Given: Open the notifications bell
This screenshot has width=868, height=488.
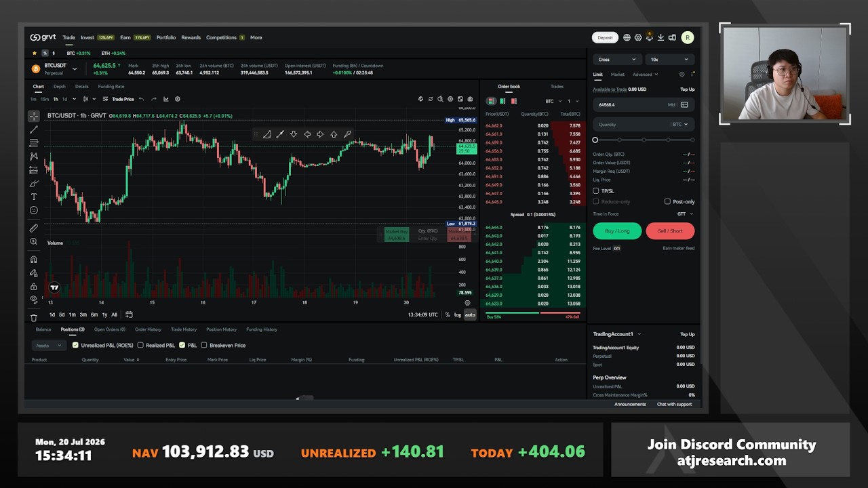Looking at the screenshot, I should tap(649, 37).
